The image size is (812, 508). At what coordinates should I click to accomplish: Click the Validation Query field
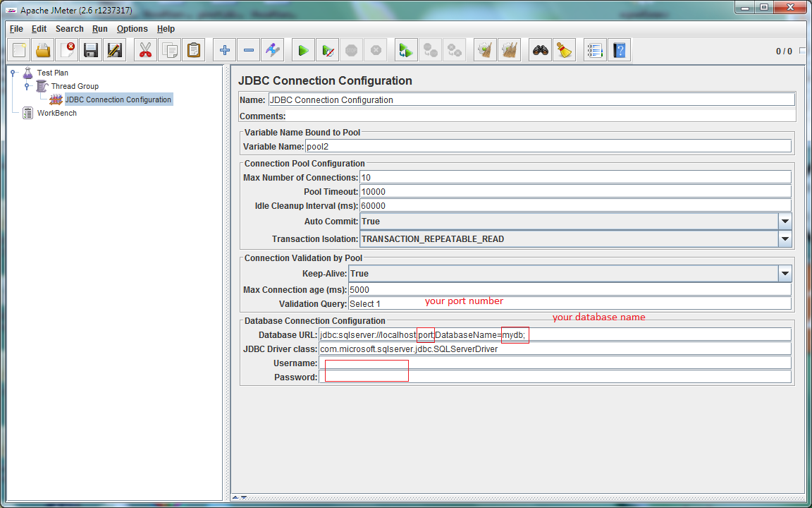tap(570, 304)
